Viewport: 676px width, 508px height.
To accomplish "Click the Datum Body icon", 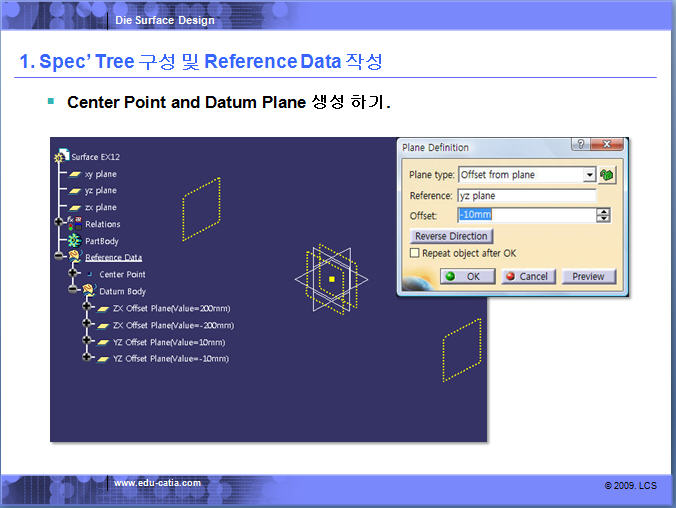I will (87, 291).
